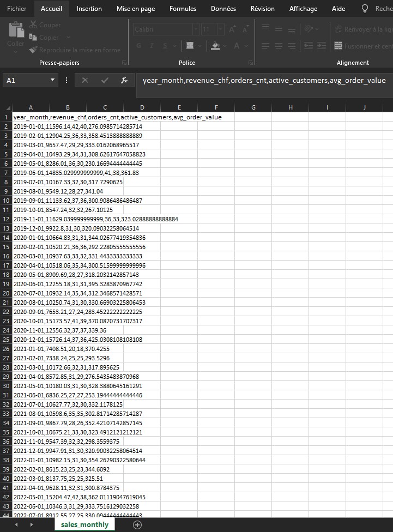Expand the Name Box dropdown arrow
Screen dimensions: 393x532
point(53,80)
